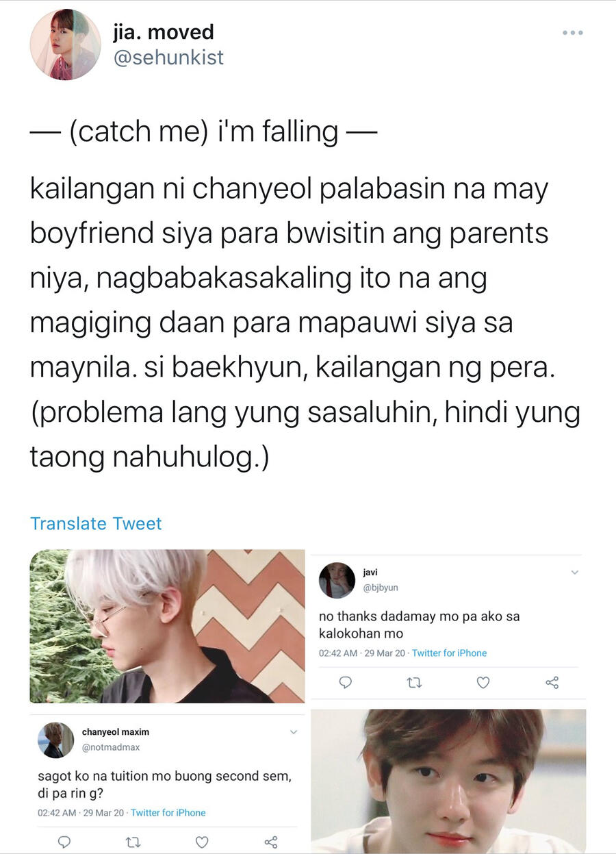Open the @sehunkist profile handle
This screenshot has height=854, width=616.
[x=168, y=58]
